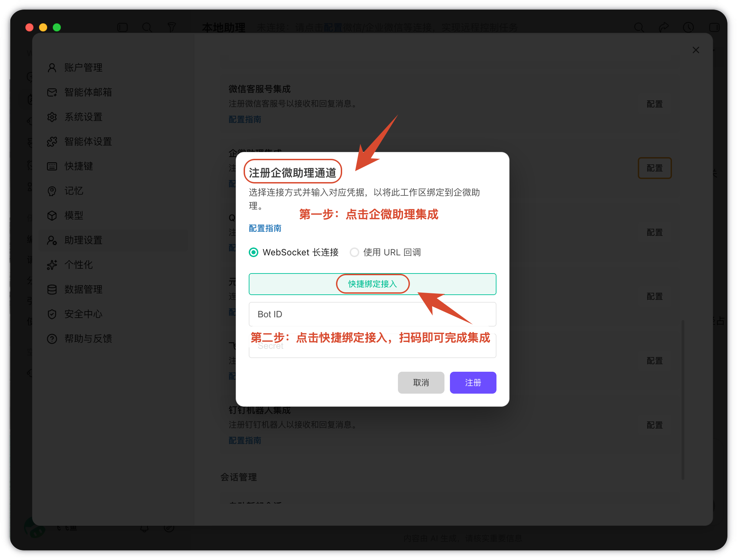Click the history clock icon in toolbar
Screen dimensions: 737x560
pyautogui.click(x=688, y=27)
